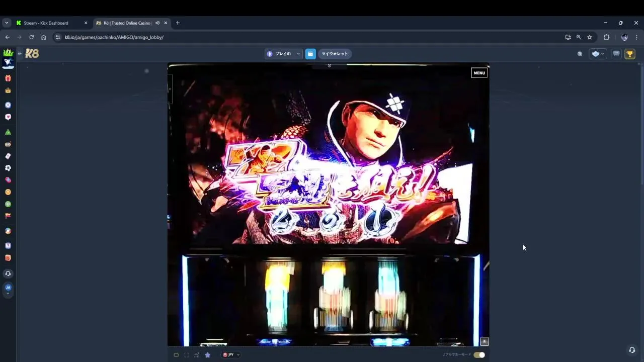Bookmark this page with the star icon
This screenshot has width=644, height=362.
point(590,37)
